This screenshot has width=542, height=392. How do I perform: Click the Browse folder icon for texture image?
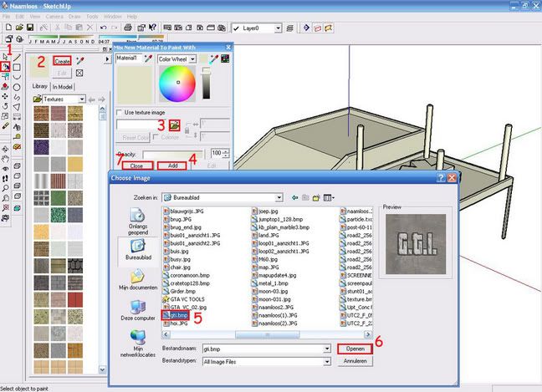175,125
